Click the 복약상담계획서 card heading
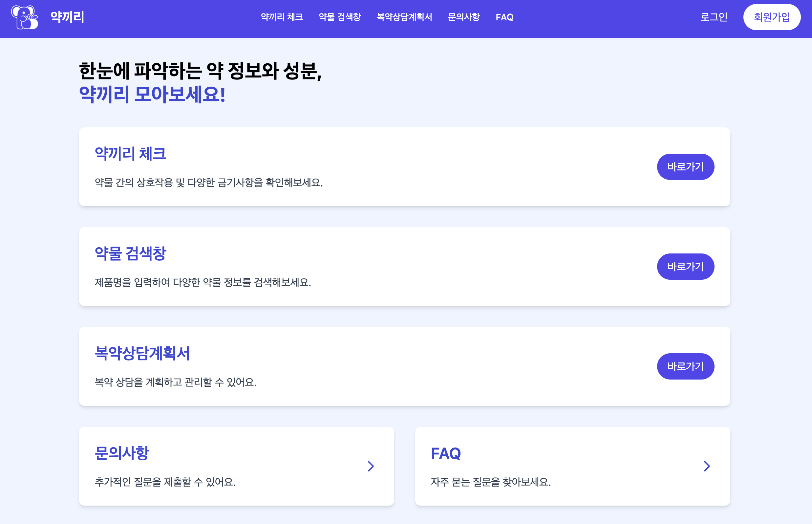The image size is (812, 524). click(142, 353)
